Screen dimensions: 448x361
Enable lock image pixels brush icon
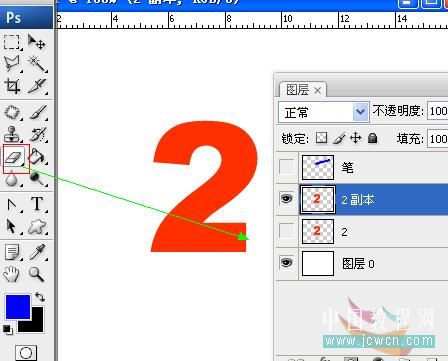(x=339, y=138)
